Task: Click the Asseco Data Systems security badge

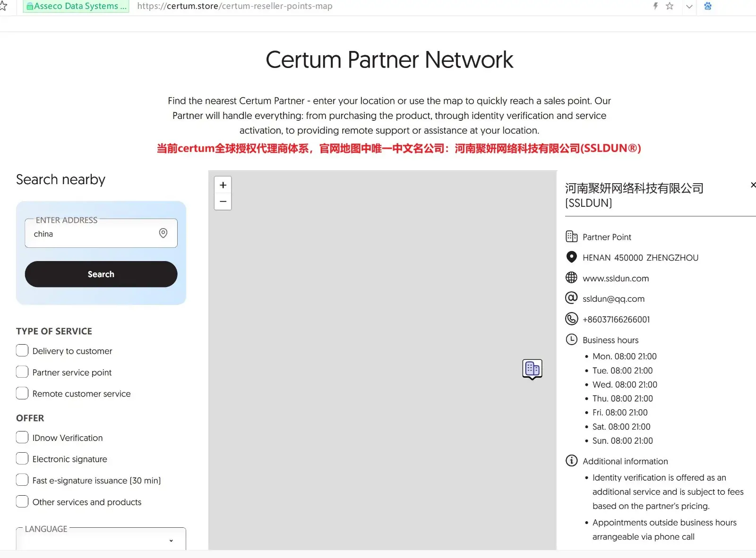Action: [x=76, y=6]
